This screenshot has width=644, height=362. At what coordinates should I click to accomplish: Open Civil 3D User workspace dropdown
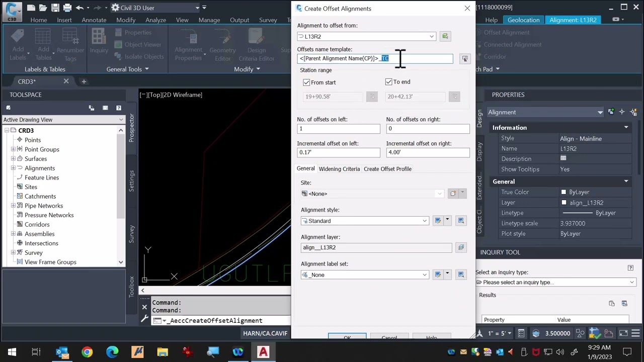pyautogui.click(x=155, y=8)
